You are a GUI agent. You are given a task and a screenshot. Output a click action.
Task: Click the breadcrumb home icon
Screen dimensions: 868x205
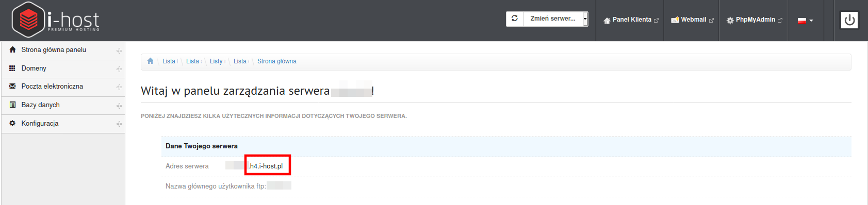point(150,61)
